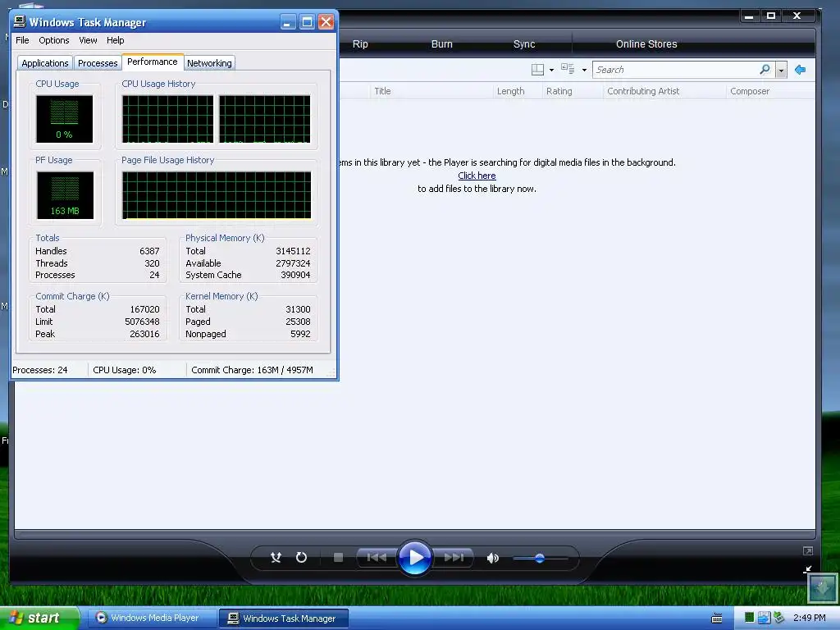Select the Windows Media Player taskbar button
The height and width of the screenshot is (630, 840).
(x=152, y=618)
